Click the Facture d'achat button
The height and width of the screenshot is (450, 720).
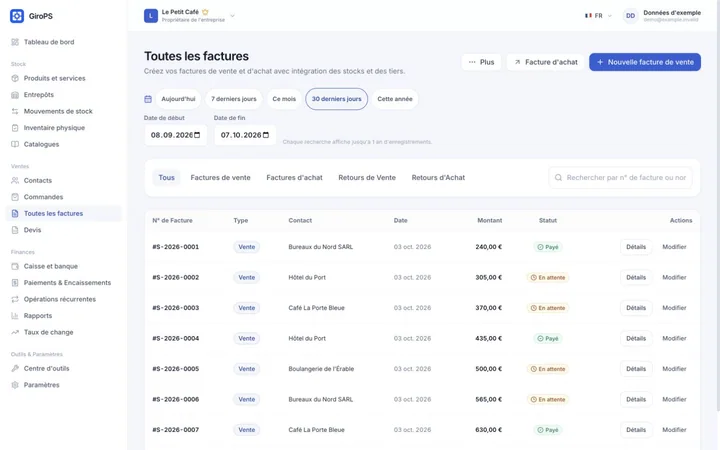coord(545,62)
